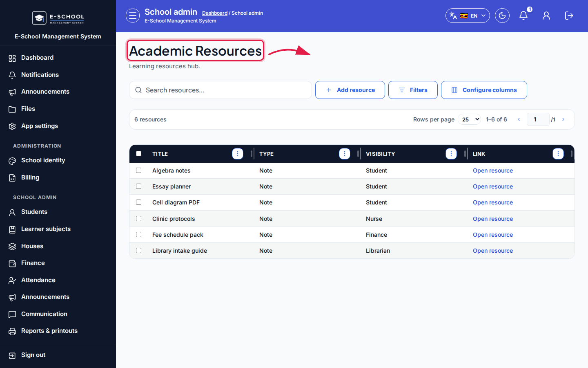The image size is (588, 368).
Task: Open resource link for Algebra notes
Action: coord(493,171)
